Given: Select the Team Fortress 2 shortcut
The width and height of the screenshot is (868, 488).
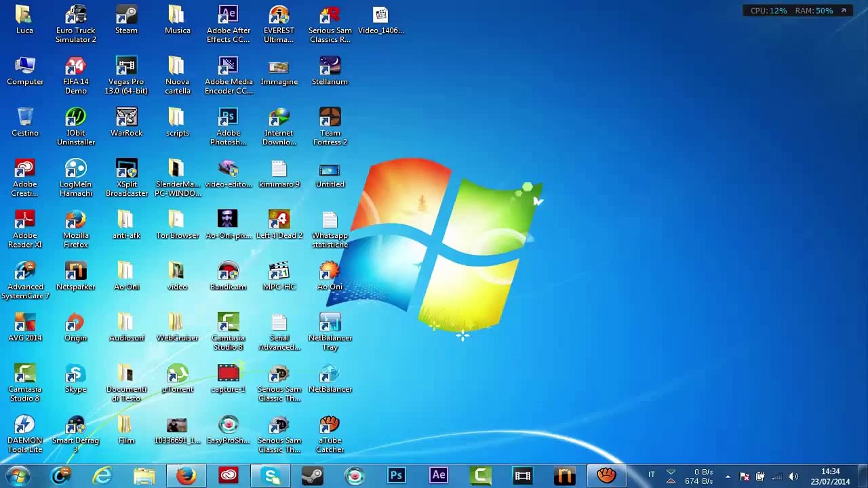Looking at the screenshot, I should click(330, 127).
